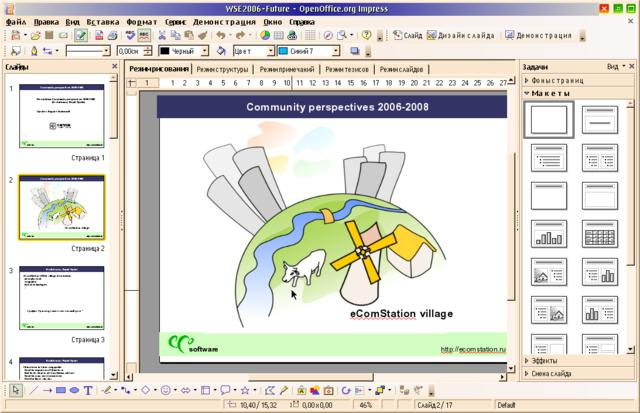Select the Text T tool
The image size is (640, 413).
88,391
